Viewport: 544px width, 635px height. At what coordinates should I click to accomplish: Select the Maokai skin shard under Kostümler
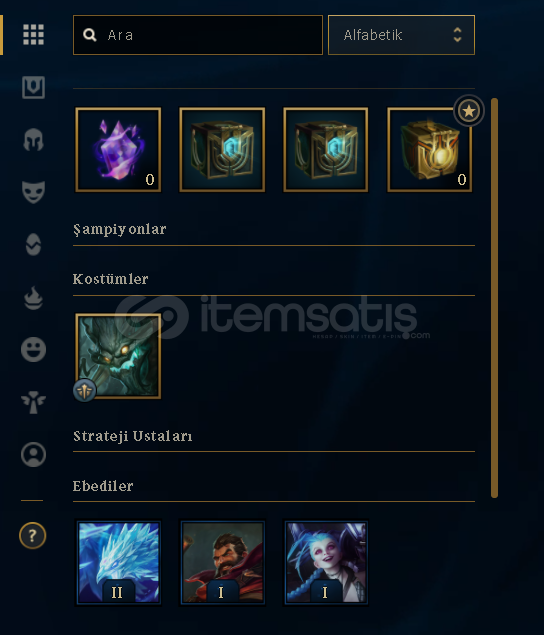pos(118,356)
